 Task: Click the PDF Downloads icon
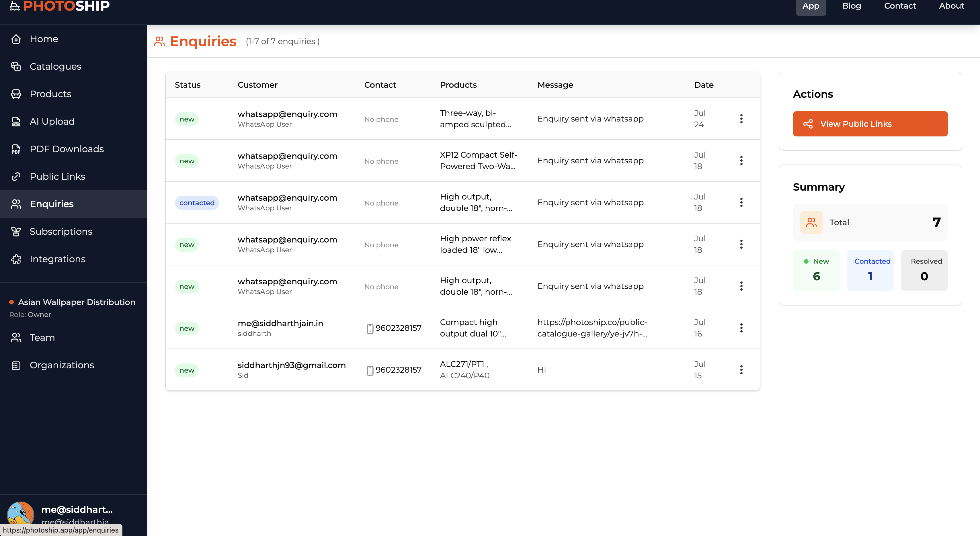(16, 149)
